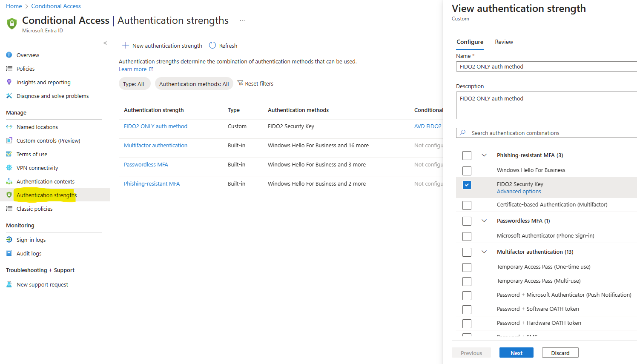Open Sign-in logs in the sidebar

tap(31, 240)
